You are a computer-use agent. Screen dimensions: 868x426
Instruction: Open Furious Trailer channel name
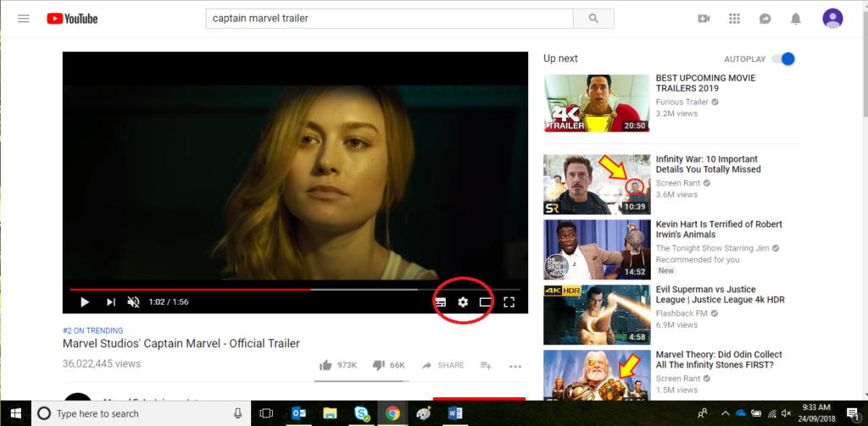682,102
